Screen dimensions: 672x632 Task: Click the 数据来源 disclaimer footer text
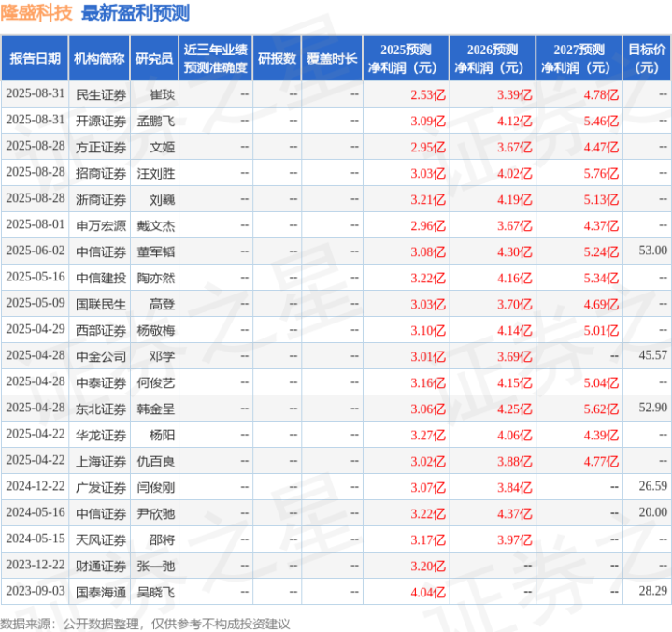[145, 624]
